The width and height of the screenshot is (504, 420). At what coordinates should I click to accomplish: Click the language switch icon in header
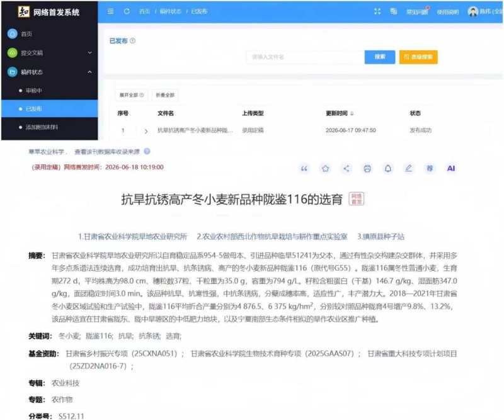(x=393, y=11)
